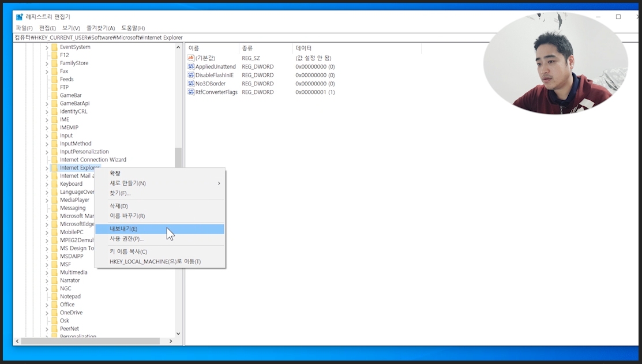This screenshot has width=642, height=364.
Task: Click the tree scroll down arrow
Action: (178, 333)
